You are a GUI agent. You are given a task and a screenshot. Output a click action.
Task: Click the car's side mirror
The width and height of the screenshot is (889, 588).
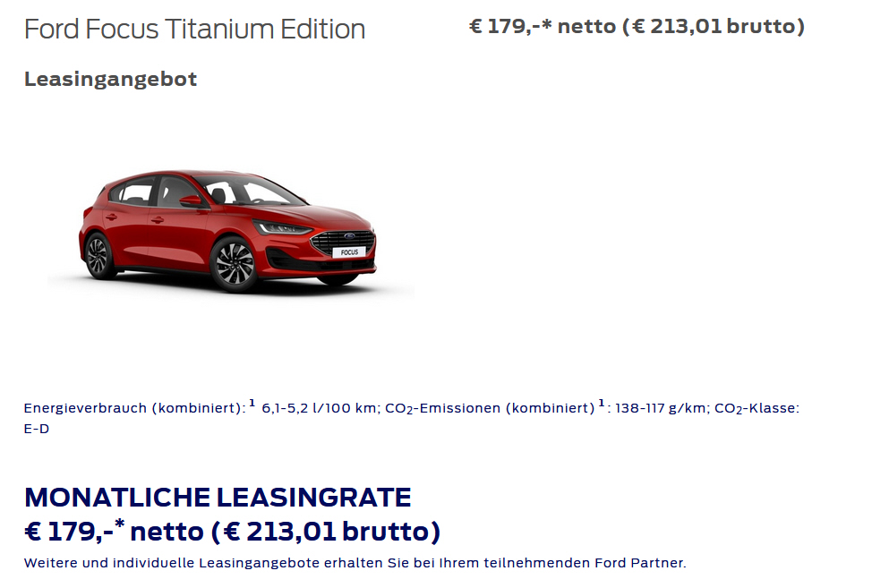pyautogui.click(x=191, y=200)
